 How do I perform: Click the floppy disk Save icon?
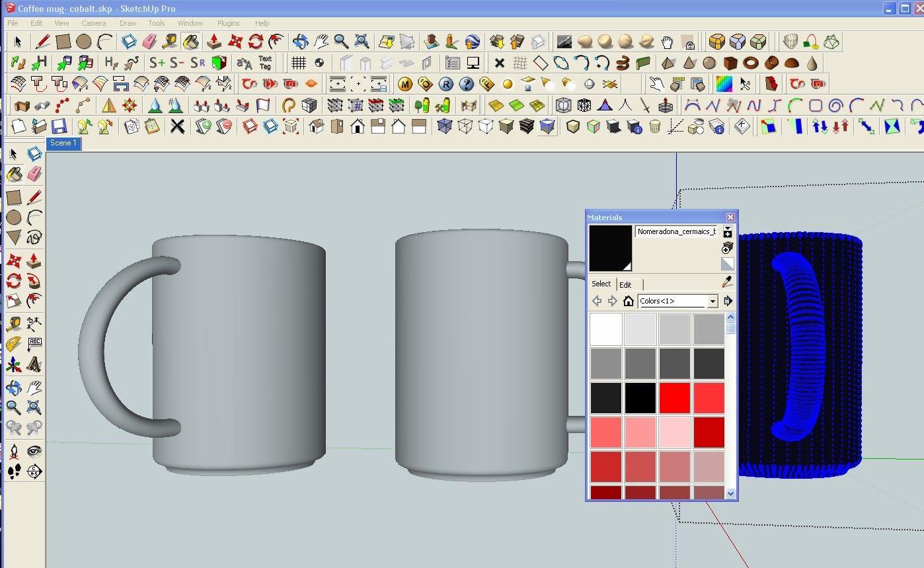[59, 126]
